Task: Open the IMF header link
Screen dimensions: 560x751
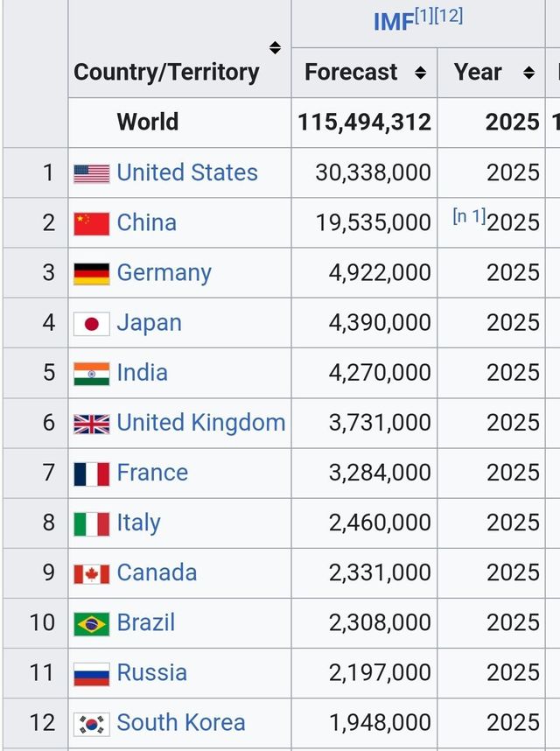Action: [x=393, y=23]
